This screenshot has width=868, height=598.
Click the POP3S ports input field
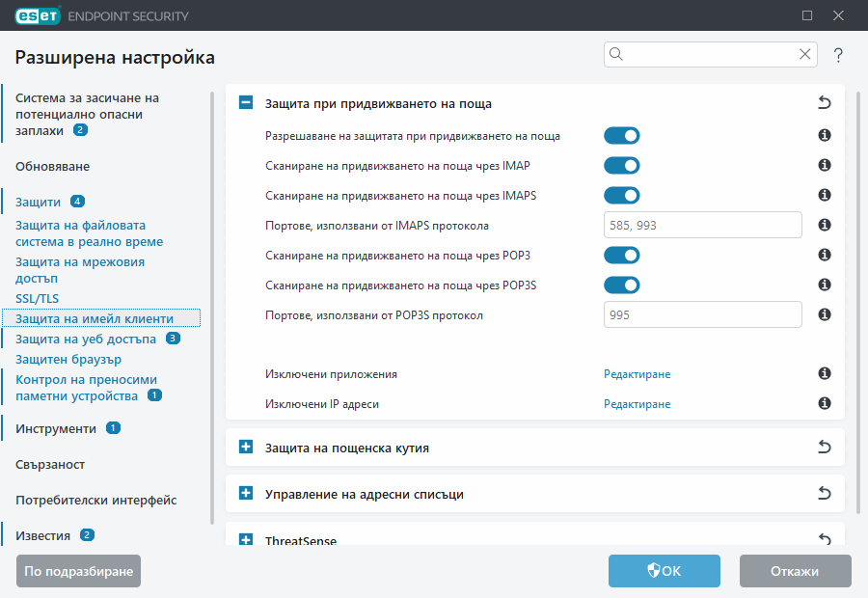(x=702, y=315)
